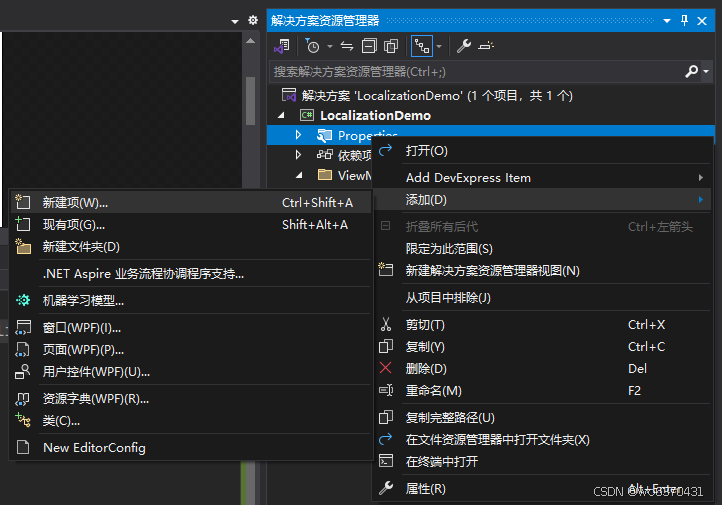722x505 pixels.
Task: Click the show all files icon
Action: tap(391, 46)
